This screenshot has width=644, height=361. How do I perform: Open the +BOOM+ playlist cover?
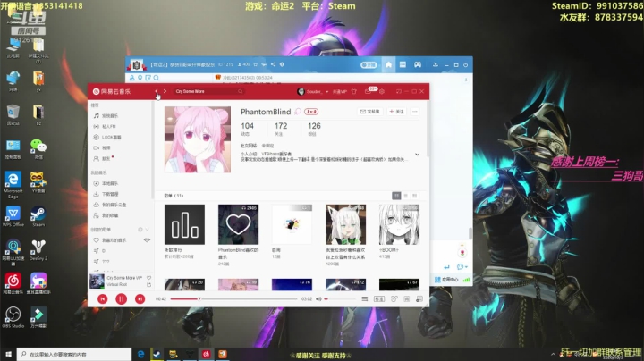[399, 224]
